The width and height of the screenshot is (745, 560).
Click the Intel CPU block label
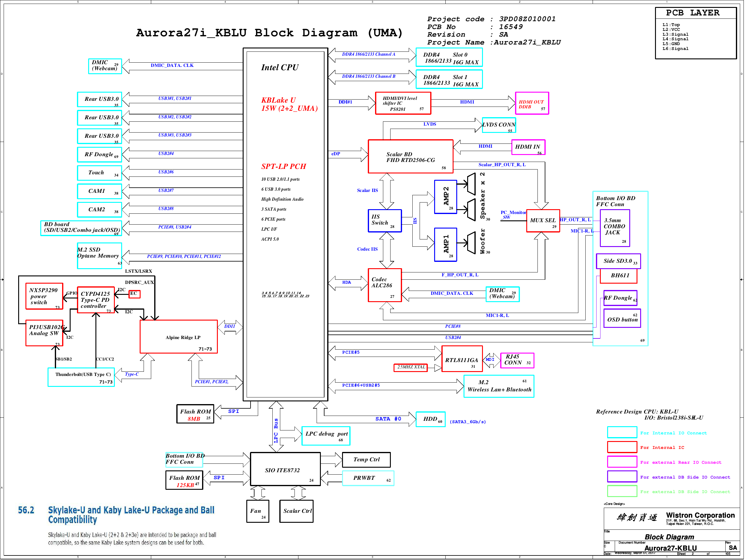tap(280, 67)
